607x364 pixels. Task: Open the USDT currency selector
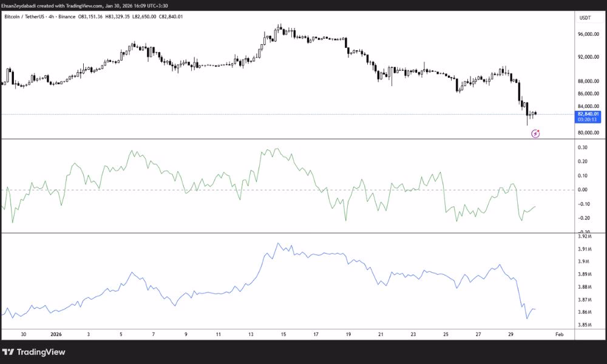pos(585,18)
